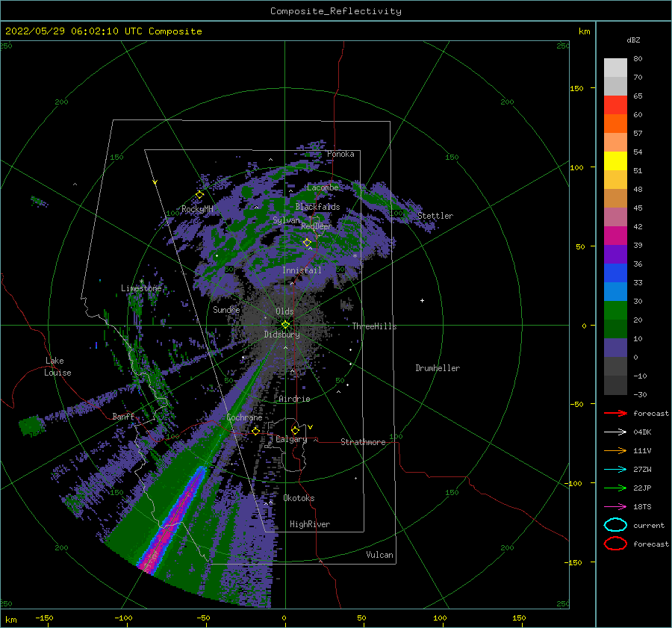Viewport: 672px width, 628px height.
Task: Click the red swatch in dBZ scale
Action: (615, 105)
